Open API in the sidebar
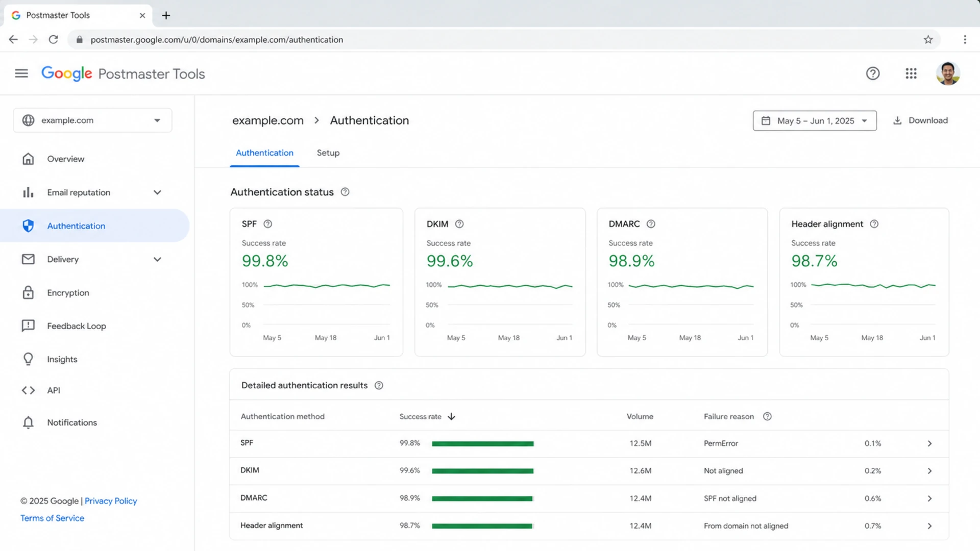 click(54, 390)
